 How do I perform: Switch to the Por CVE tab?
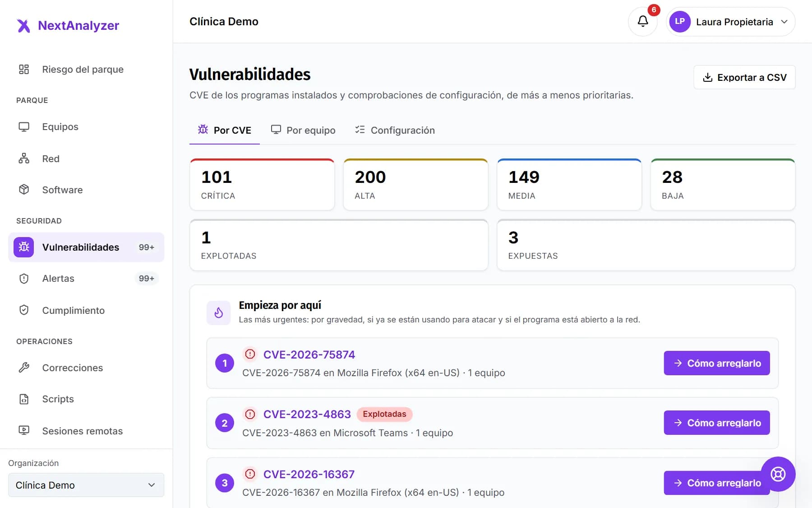[224, 130]
